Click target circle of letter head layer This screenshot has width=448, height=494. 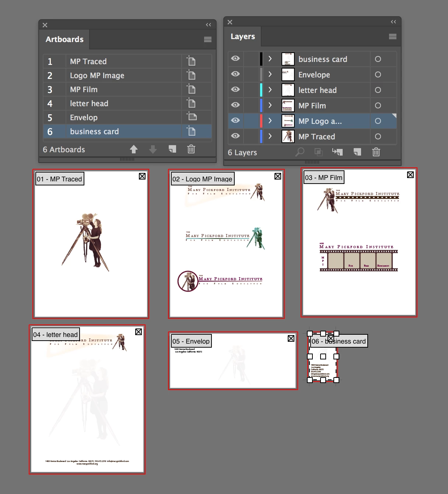(x=378, y=90)
